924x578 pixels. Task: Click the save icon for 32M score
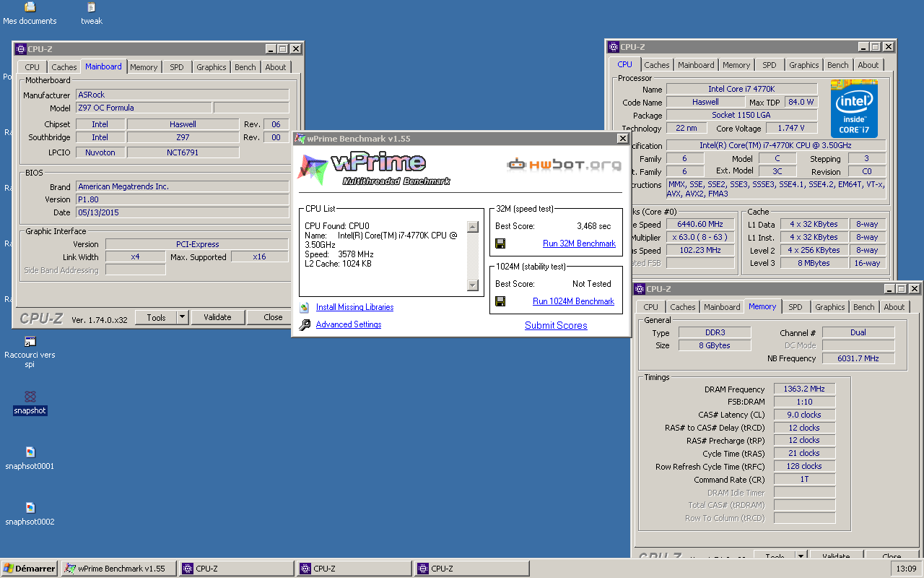click(x=500, y=243)
